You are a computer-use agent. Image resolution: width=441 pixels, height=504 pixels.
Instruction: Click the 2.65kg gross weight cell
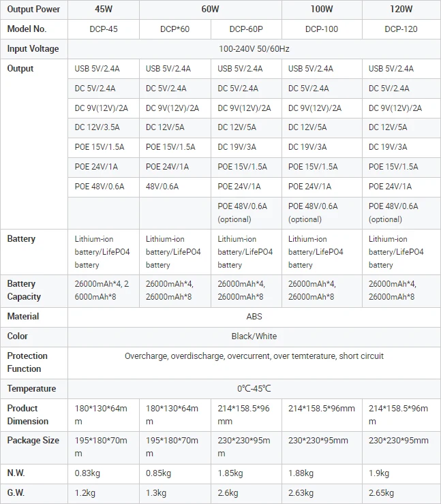pyautogui.click(x=381, y=493)
